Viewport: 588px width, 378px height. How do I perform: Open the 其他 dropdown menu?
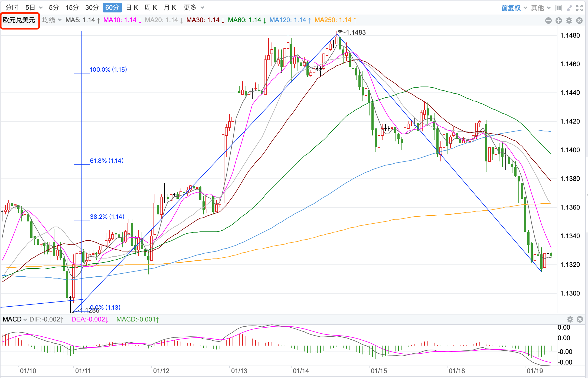pyautogui.click(x=541, y=8)
